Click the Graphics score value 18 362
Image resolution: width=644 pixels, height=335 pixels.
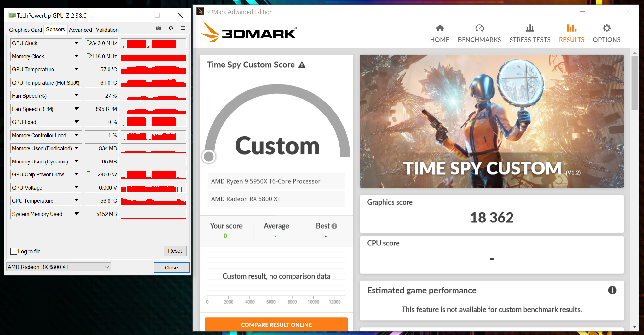point(492,218)
